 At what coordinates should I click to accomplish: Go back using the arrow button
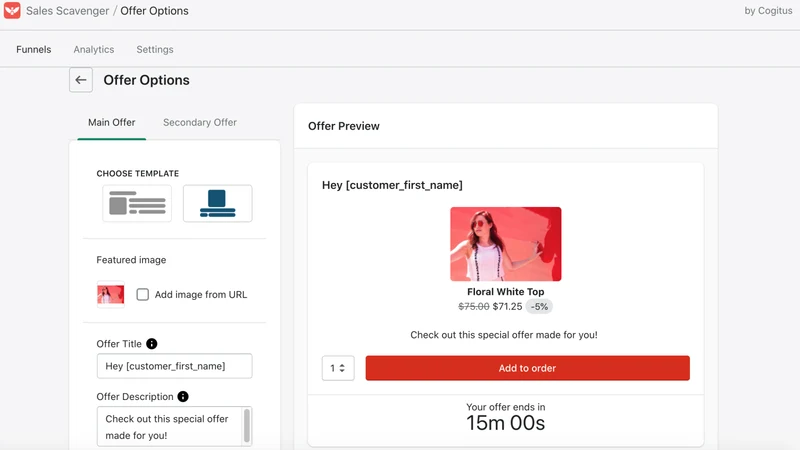pos(81,80)
